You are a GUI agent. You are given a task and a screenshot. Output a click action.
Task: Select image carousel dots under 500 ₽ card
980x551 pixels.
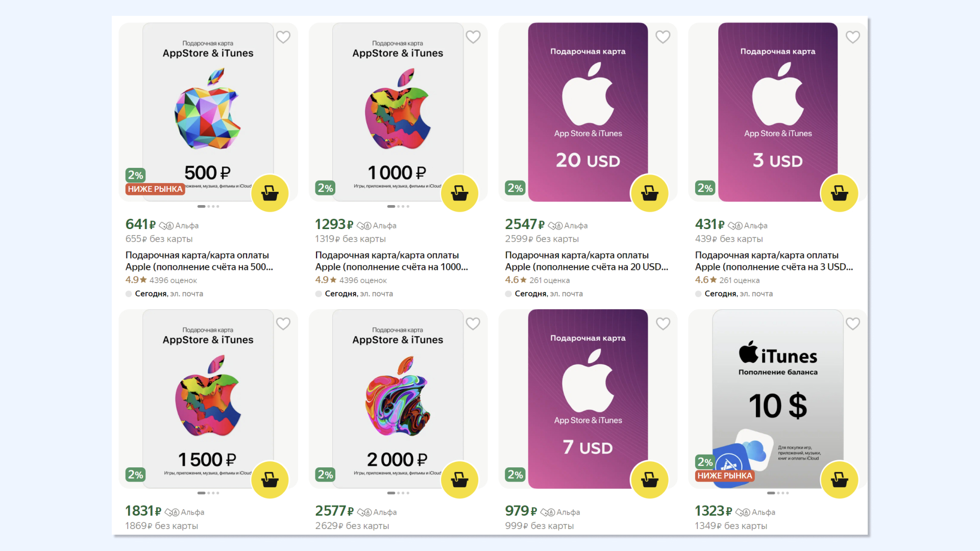tap(208, 207)
